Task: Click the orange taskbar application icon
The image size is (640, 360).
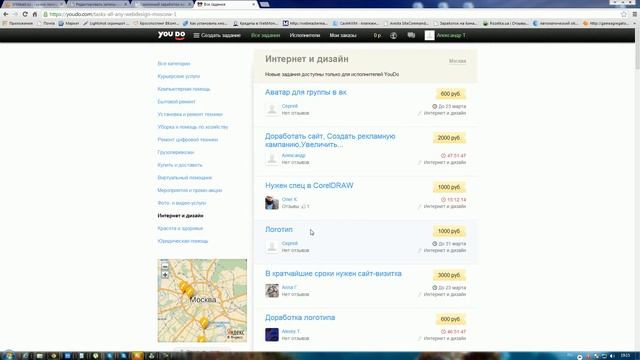Action: click(138, 356)
